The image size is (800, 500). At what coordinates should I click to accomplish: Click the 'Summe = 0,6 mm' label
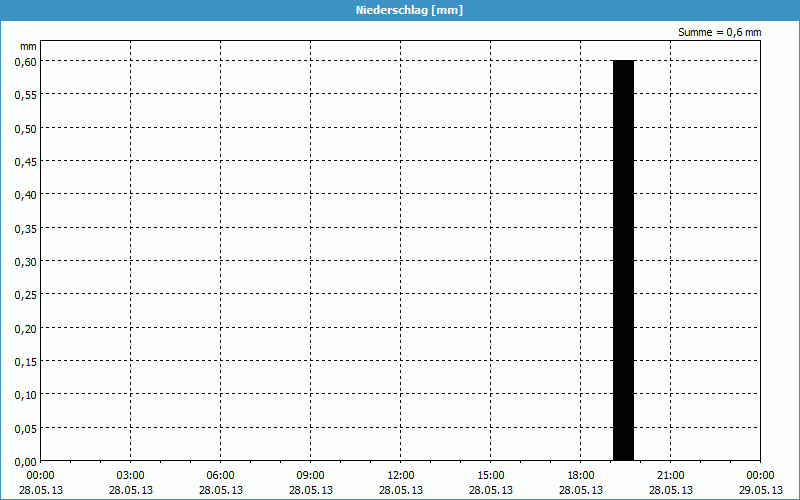tap(719, 32)
